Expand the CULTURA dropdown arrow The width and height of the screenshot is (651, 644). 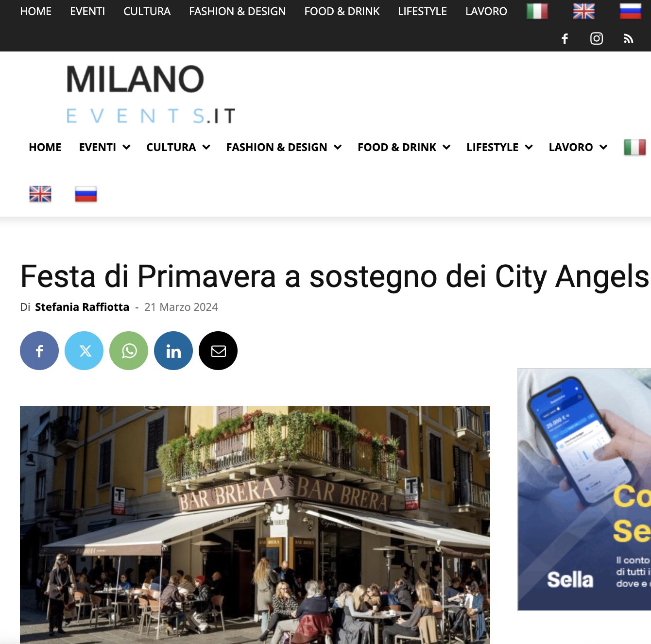[206, 147]
